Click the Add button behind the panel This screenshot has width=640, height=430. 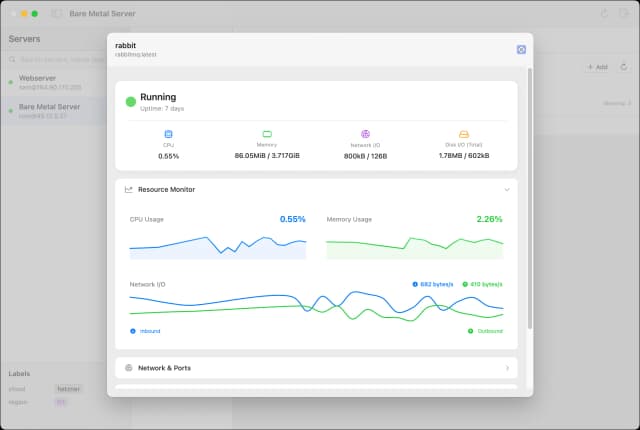click(598, 67)
